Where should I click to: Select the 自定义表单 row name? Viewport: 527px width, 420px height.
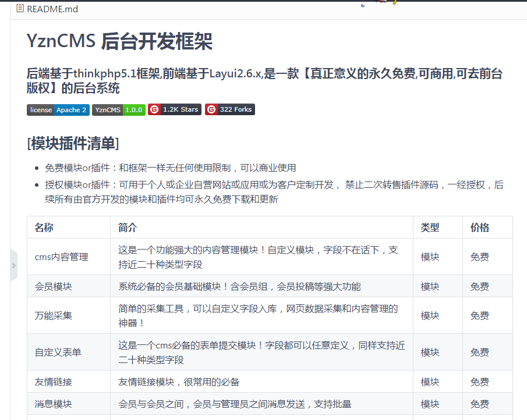58,352
